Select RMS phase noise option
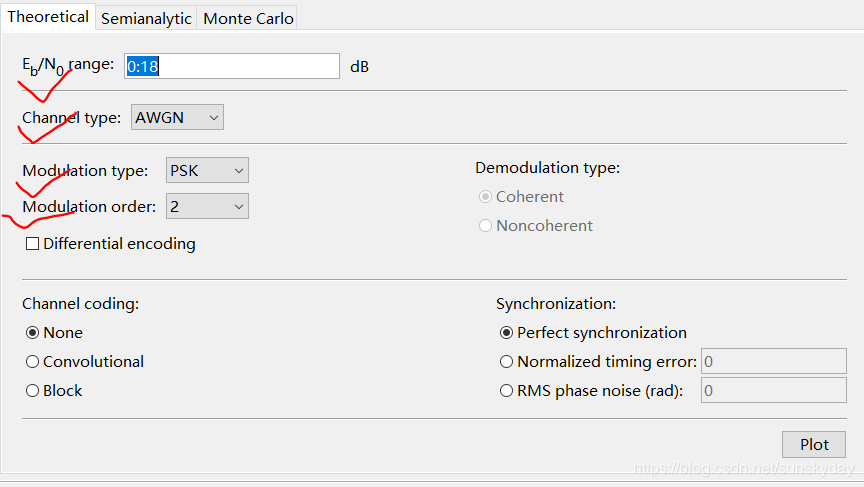This screenshot has width=864, height=487. (x=507, y=391)
